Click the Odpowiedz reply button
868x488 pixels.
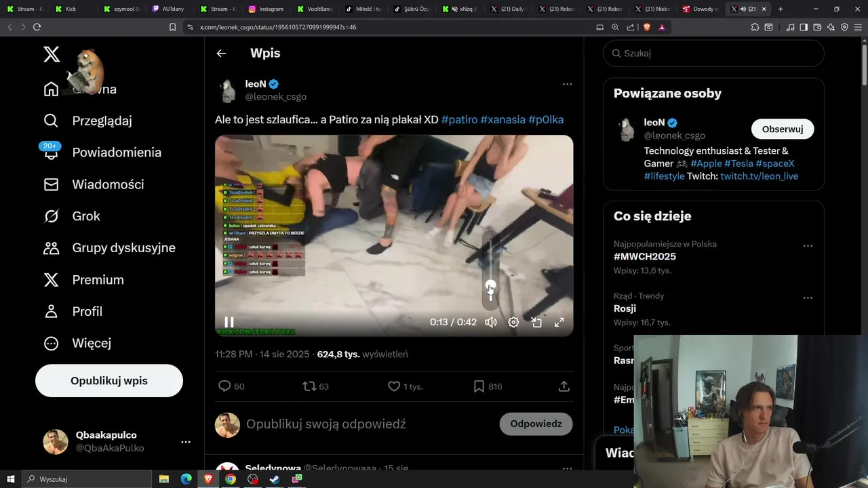click(536, 424)
